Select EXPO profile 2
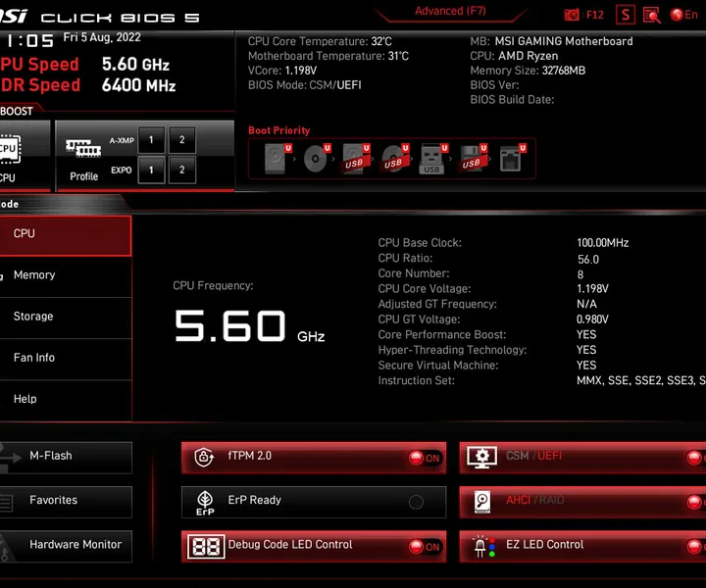 [182, 171]
